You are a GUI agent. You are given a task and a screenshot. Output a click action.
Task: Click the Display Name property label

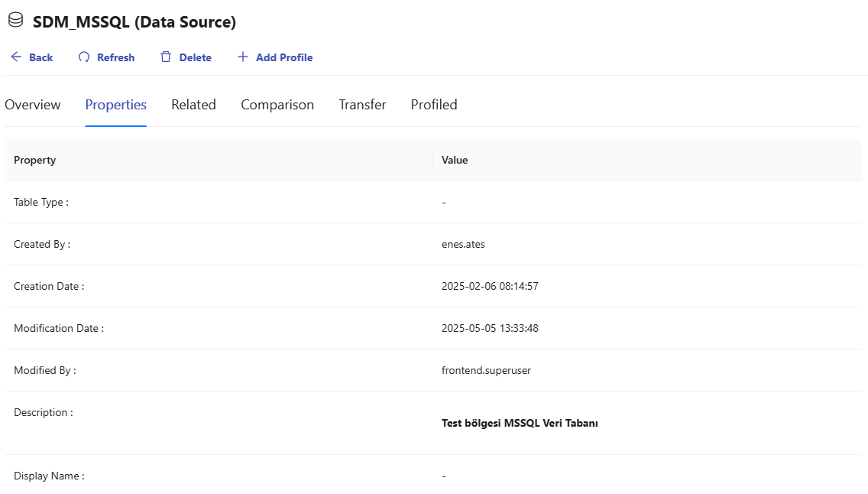[x=49, y=476]
